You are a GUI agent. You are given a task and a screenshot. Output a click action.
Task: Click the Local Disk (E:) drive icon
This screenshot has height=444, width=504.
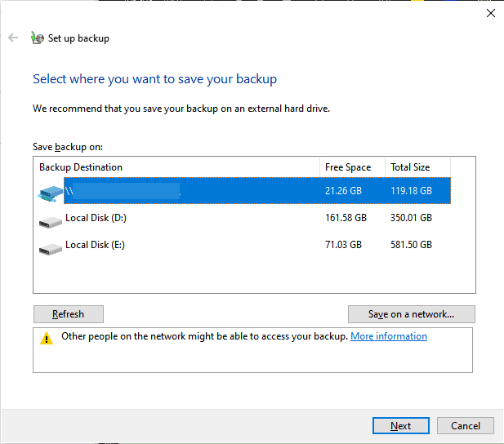tap(50, 246)
